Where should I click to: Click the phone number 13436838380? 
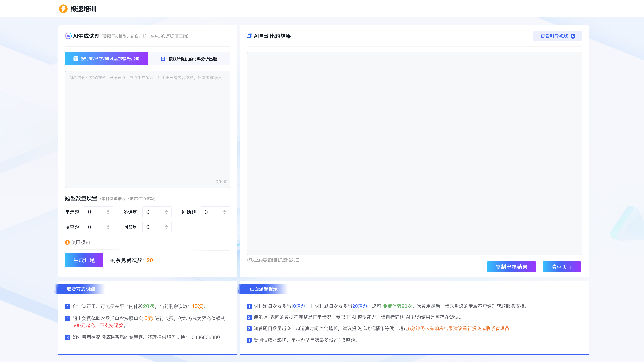pyautogui.click(x=204, y=337)
